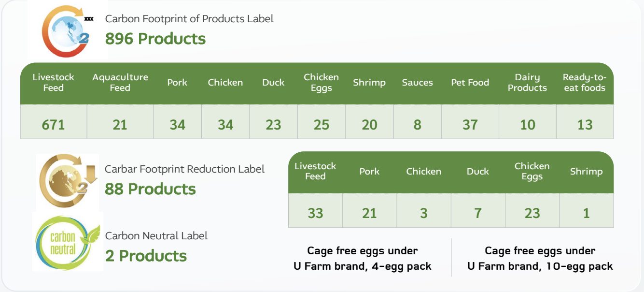
Task: Select the 37 Pet Food value cell
Action: tap(470, 125)
